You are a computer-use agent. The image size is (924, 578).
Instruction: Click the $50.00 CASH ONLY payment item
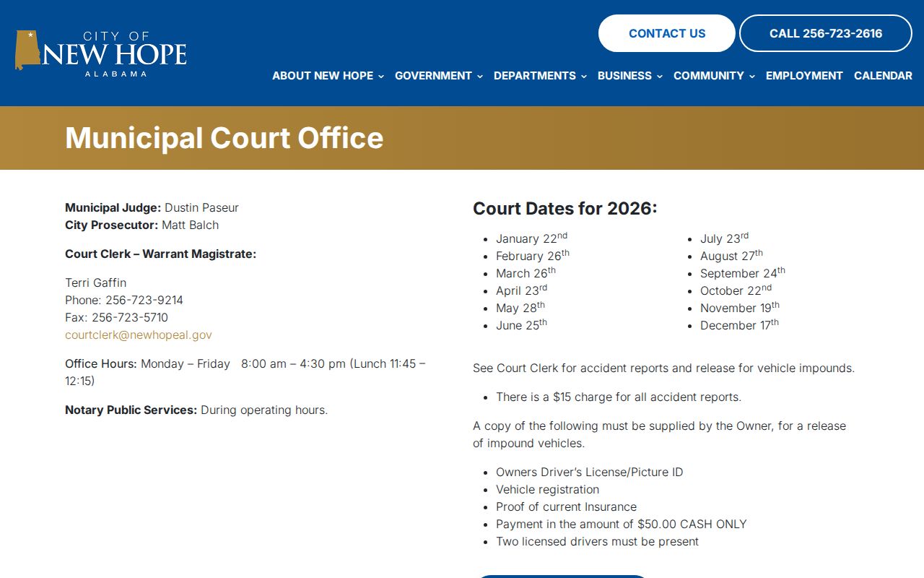point(622,525)
